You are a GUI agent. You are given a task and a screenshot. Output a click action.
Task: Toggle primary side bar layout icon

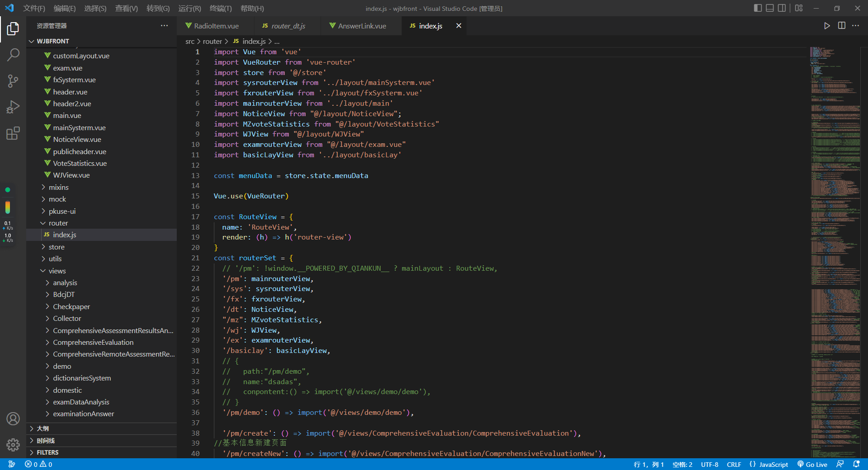(758, 8)
